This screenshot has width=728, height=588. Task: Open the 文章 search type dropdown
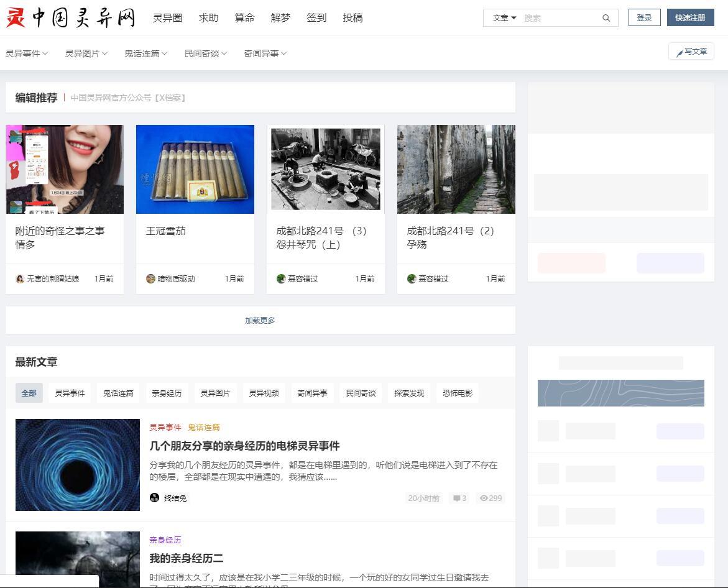pos(504,18)
